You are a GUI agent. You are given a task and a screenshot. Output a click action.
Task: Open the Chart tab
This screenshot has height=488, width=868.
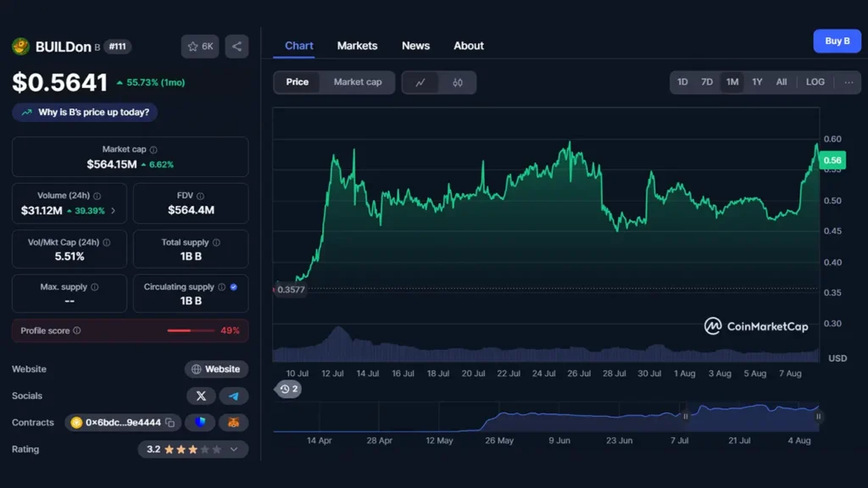[299, 46]
